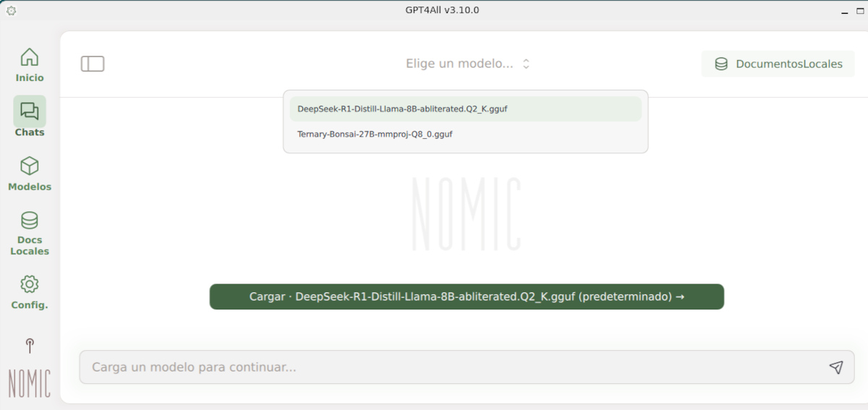Select Ternary-Bonsai-27B-mmproj-Q8_0.gguf from list
This screenshot has height=410, width=868.
(x=466, y=134)
